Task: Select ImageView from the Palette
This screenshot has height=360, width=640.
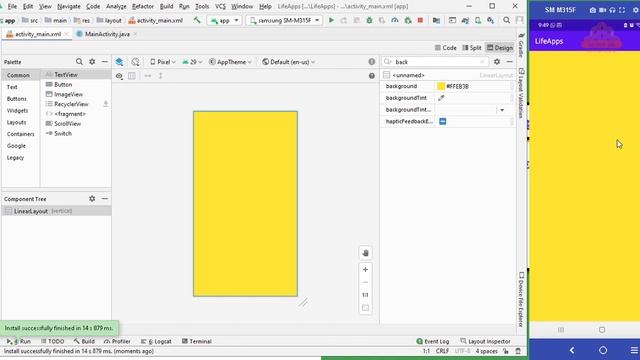Action: (68, 94)
